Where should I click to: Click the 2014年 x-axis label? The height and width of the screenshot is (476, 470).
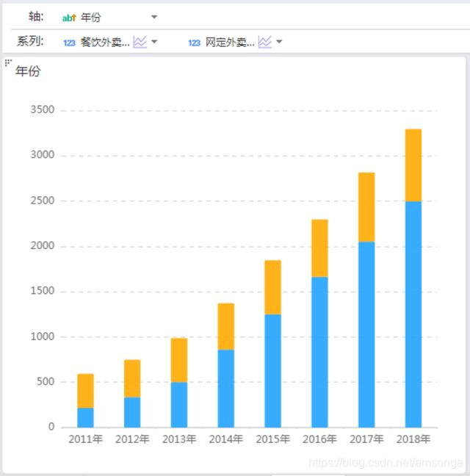(x=226, y=439)
